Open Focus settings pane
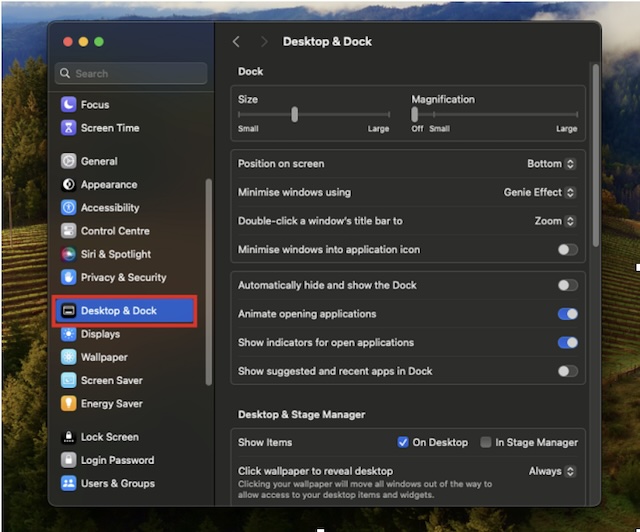The height and width of the screenshot is (532, 640). tap(95, 105)
